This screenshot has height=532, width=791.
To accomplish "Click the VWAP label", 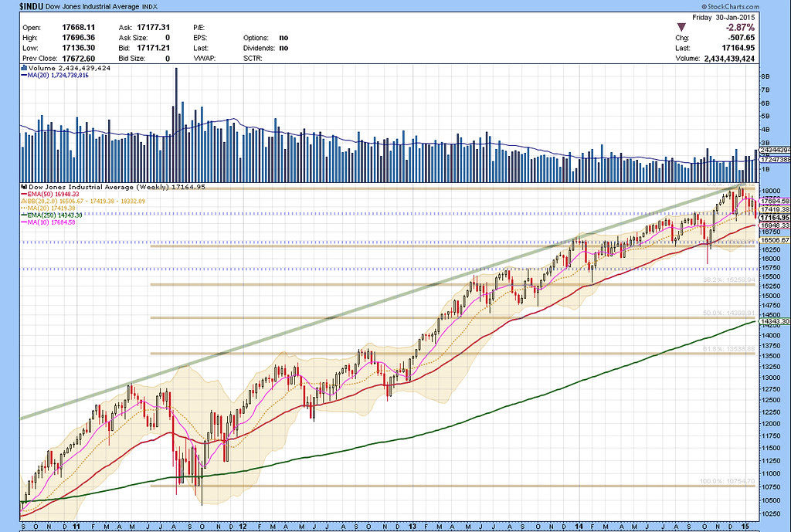I will pos(204,59).
